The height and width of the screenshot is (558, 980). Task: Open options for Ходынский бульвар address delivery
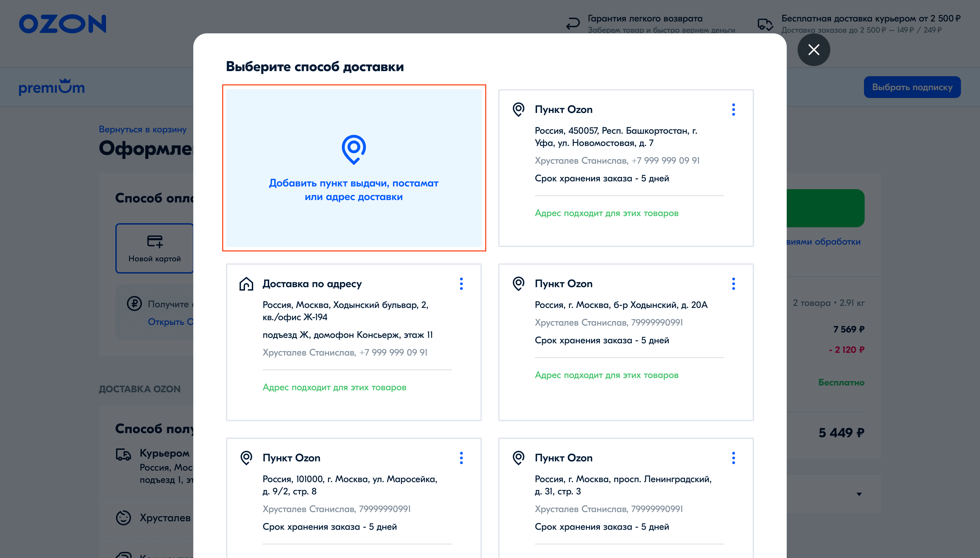(461, 284)
